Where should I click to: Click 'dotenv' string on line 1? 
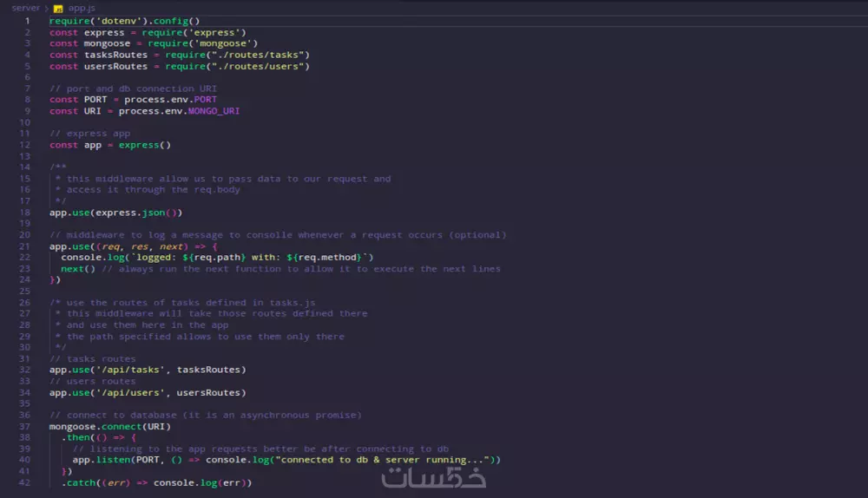tap(119, 21)
